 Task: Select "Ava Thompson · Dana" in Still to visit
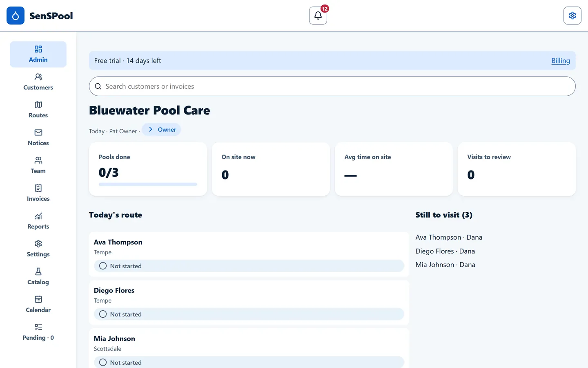point(449,237)
